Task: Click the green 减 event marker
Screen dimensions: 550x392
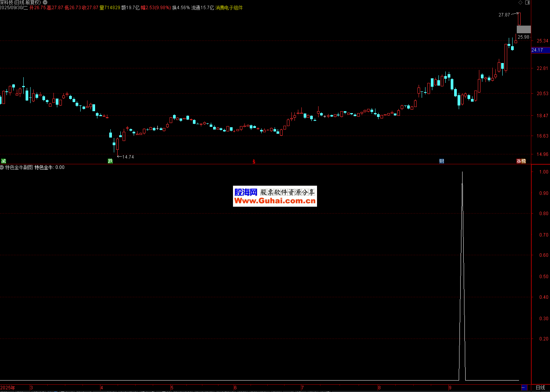Action: 3,161
